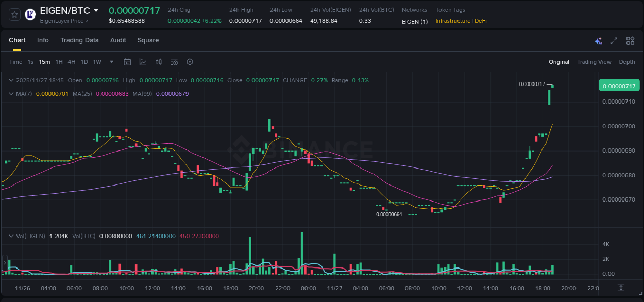Click the candlestick display icon
The height and width of the screenshot is (302, 644).
159,62
